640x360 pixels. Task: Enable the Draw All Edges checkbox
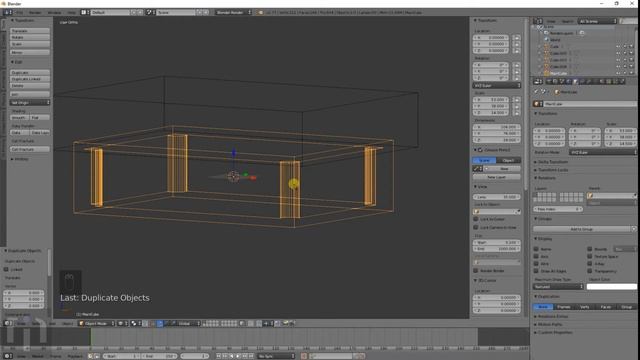coord(536,271)
